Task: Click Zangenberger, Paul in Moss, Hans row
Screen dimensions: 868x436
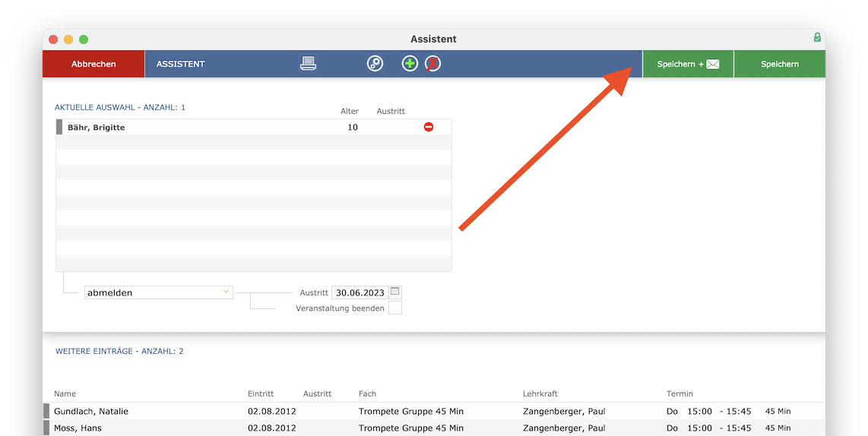Action: point(564,428)
